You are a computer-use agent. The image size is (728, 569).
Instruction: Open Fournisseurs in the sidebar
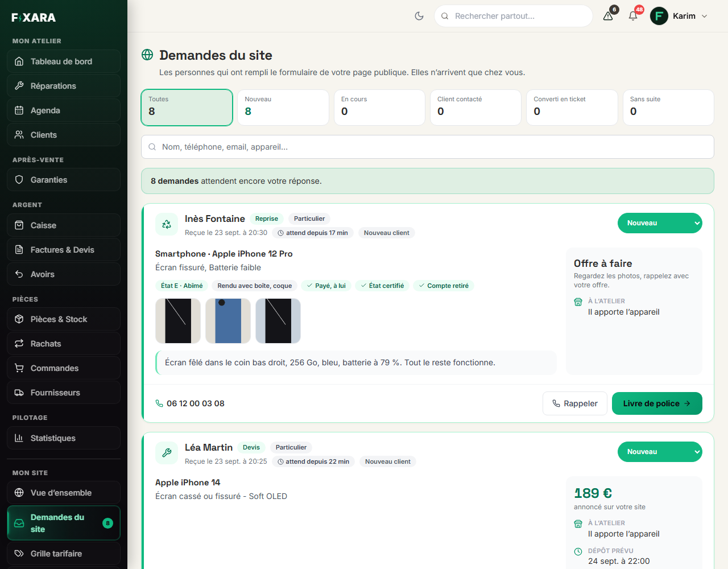pos(64,393)
